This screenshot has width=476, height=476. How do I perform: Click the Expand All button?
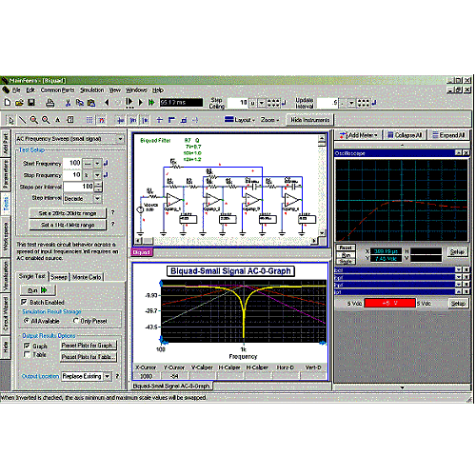[448, 135]
